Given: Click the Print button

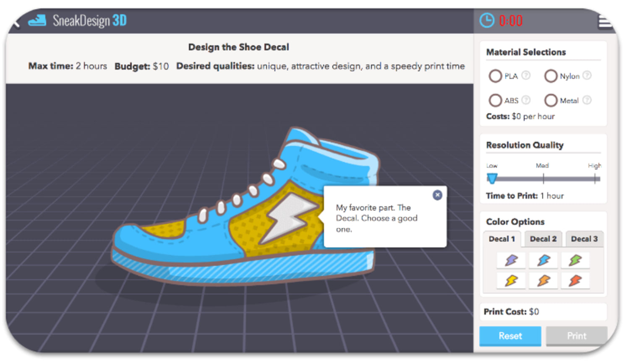Looking at the screenshot, I should [577, 336].
